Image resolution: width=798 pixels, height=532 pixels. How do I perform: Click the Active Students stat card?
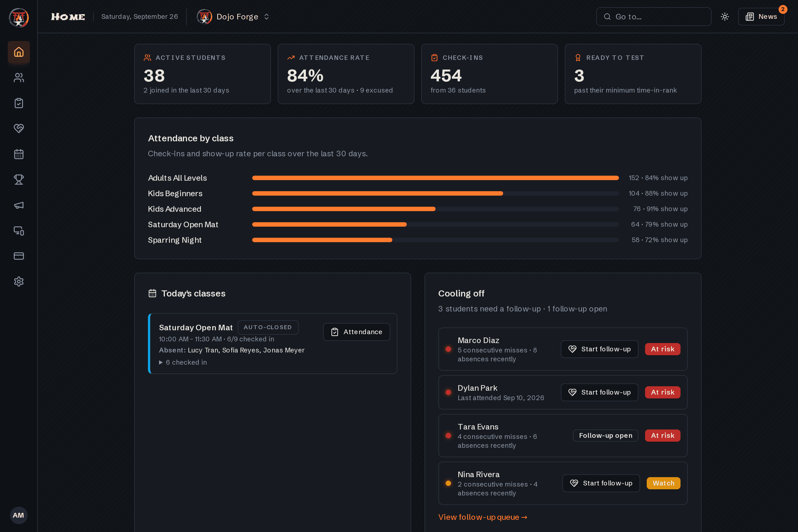click(203, 74)
